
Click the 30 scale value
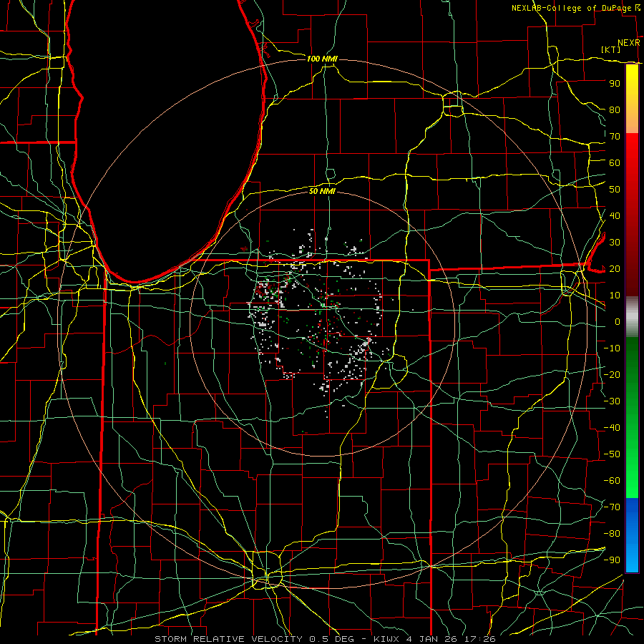(x=615, y=243)
